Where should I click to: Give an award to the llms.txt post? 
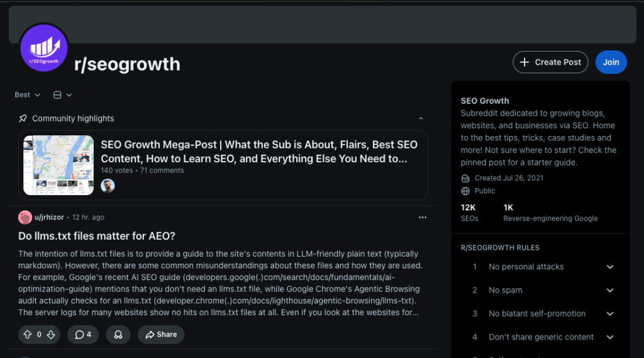point(118,335)
